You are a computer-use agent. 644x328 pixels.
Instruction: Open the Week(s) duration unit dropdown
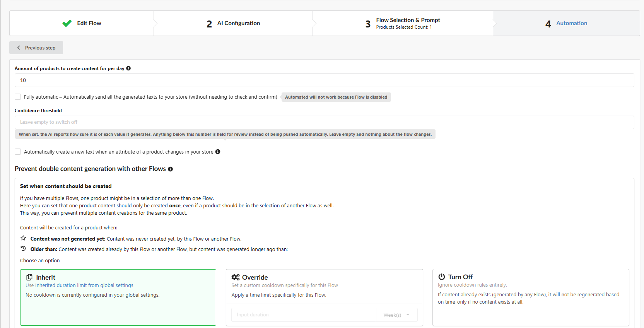[x=397, y=315]
